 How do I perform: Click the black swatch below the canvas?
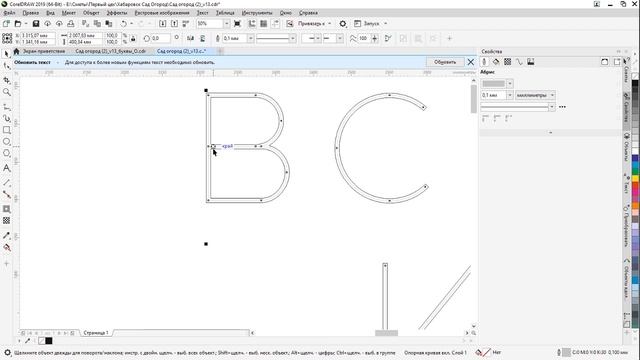(49, 340)
